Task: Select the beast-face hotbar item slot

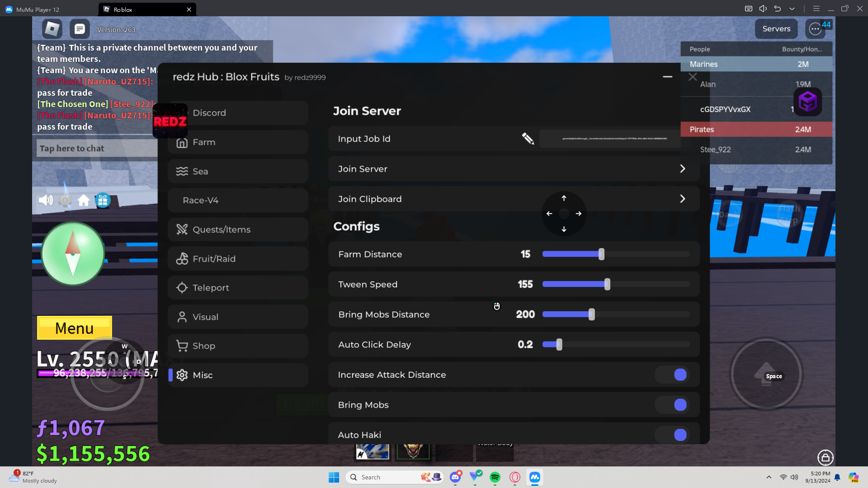Action: (x=413, y=451)
